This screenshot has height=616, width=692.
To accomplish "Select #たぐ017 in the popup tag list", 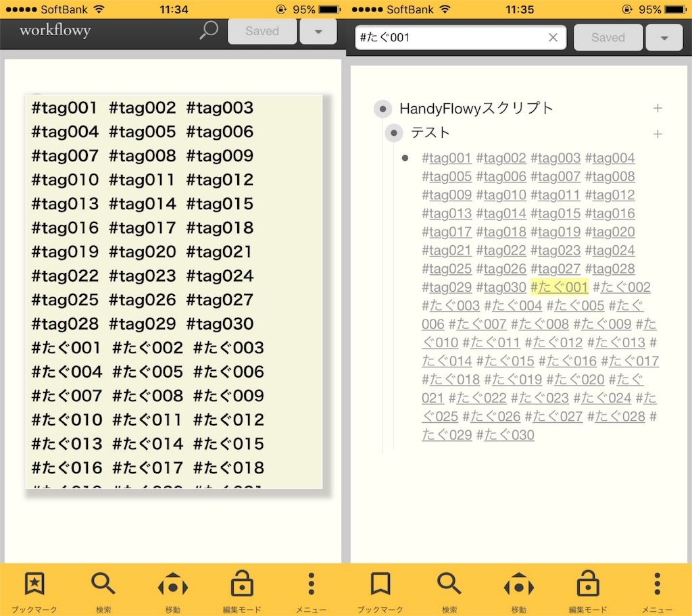I will pyautogui.click(x=147, y=467).
